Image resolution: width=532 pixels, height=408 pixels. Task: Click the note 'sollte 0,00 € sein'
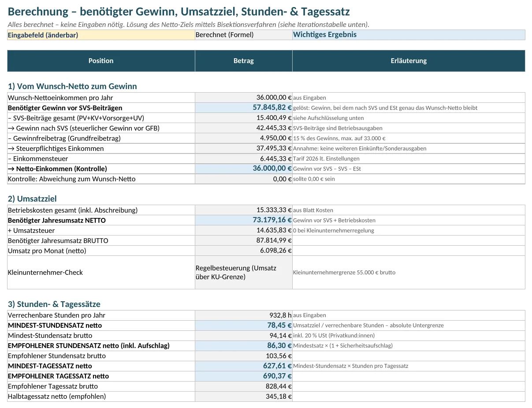pos(314,179)
